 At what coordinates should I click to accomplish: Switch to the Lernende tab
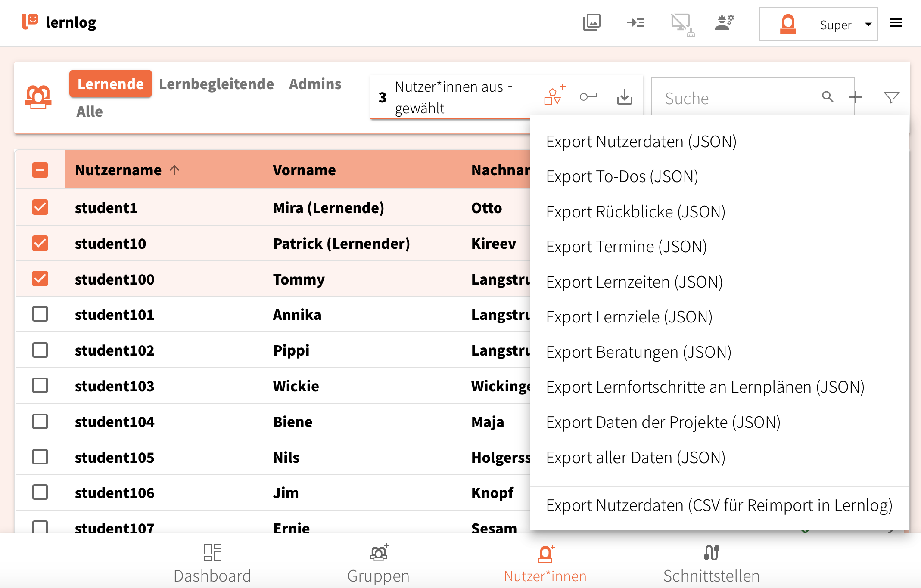[111, 84]
